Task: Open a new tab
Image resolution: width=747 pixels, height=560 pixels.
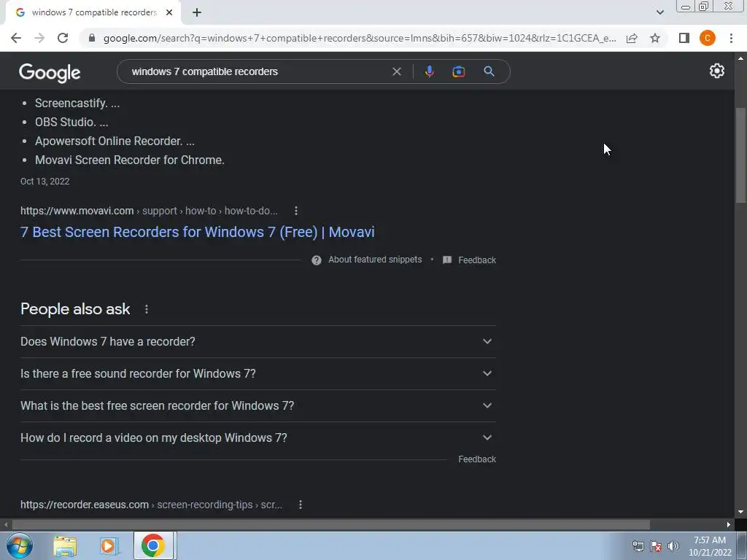Action: (197, 12)
